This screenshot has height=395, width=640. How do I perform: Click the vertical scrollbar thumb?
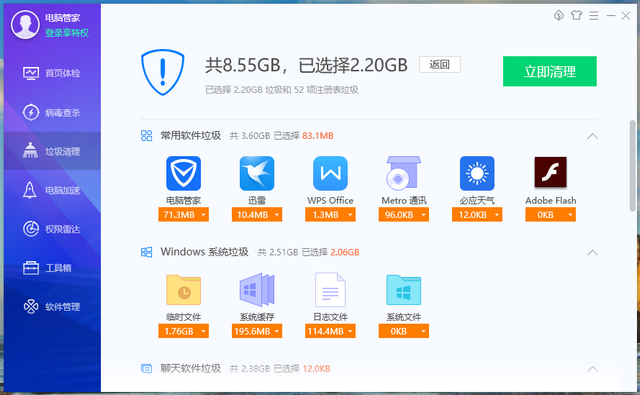point(632,166)
